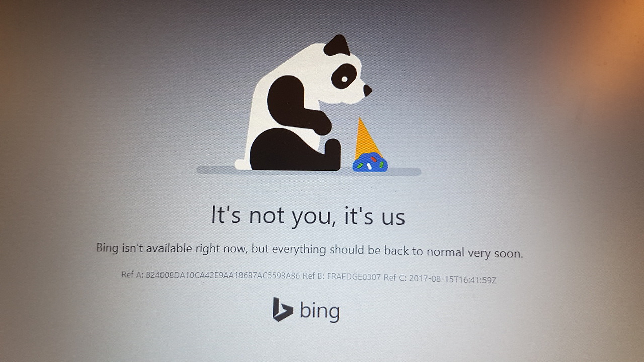Click the Ref A code B24008DA10CA42E9

click(x=223, y=276)
